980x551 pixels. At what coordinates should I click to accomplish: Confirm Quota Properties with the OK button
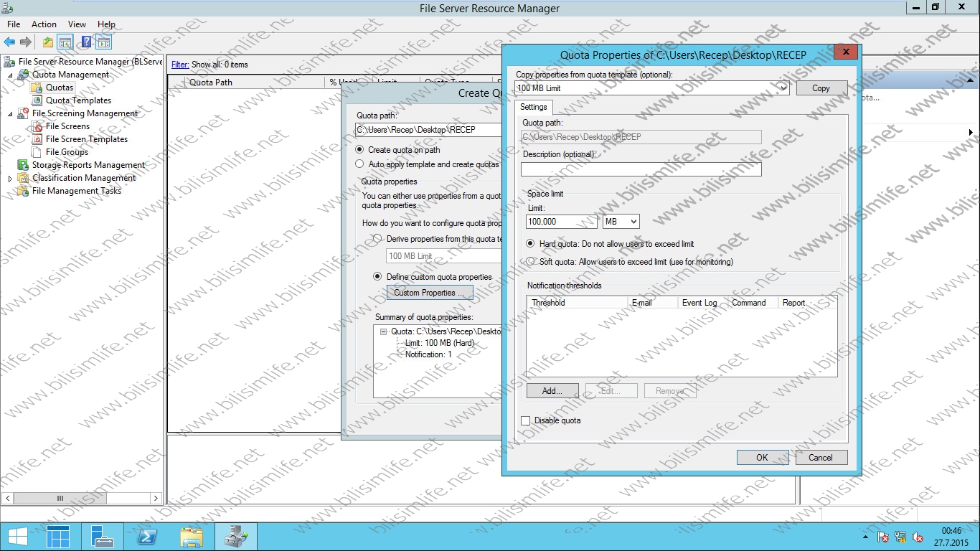click(x=762, y=457)
